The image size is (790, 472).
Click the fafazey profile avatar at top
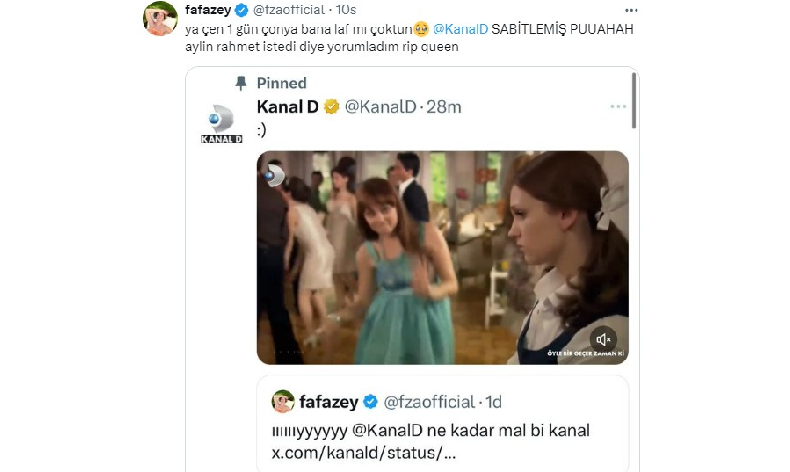click(x=160, y=18)
